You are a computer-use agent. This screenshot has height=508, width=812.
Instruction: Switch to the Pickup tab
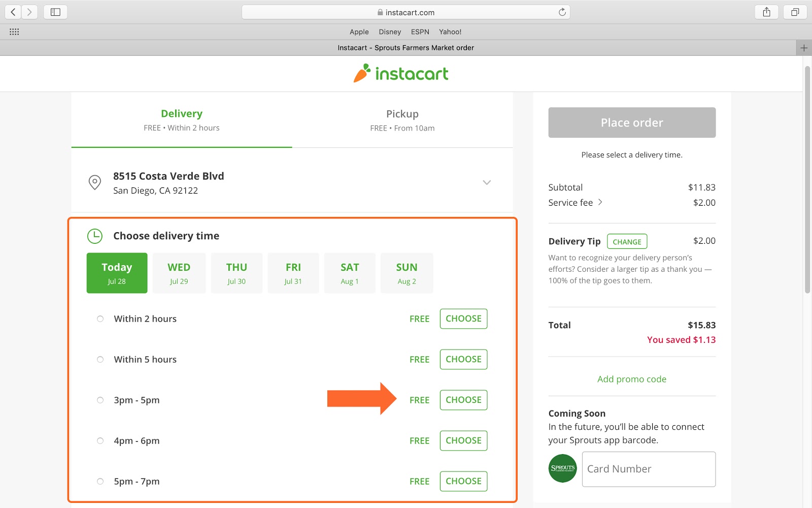(x=402, y=120)
